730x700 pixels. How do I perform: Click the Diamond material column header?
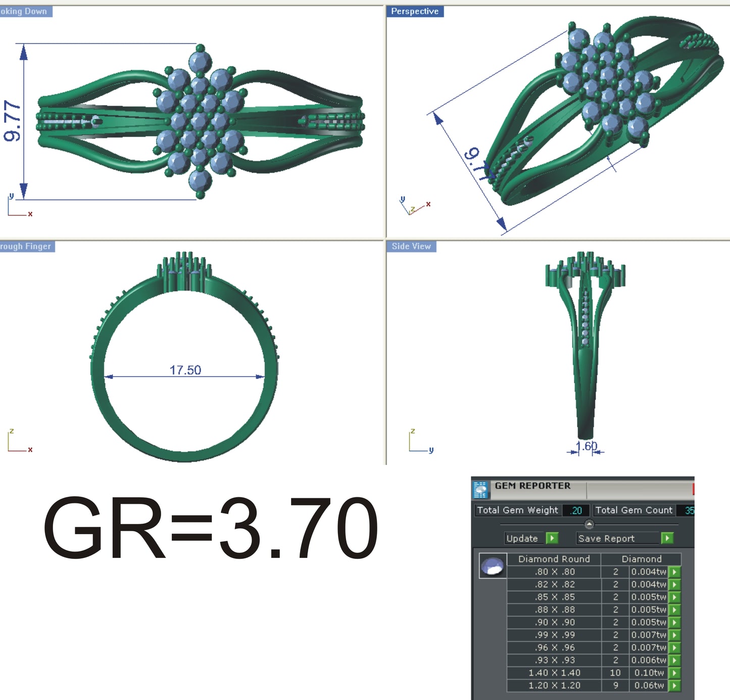point(641,559)
